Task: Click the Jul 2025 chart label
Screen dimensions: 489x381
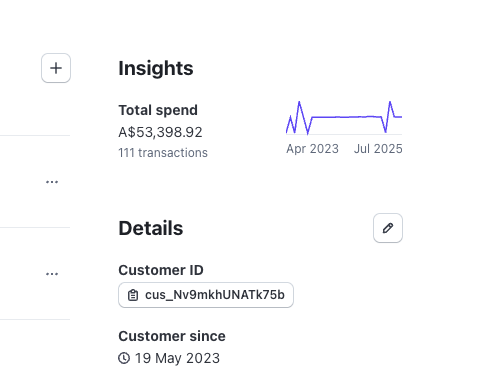Action: (378, 149)
